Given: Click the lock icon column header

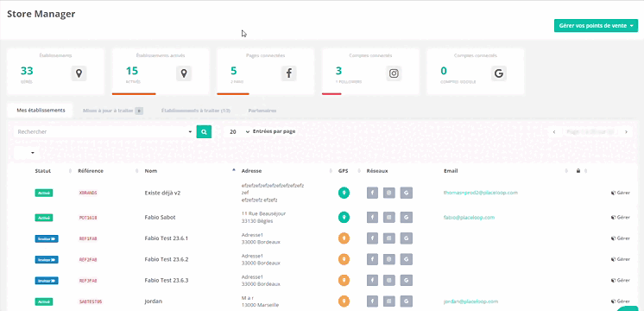Looking at the screenshot, I should tap(578, 171).
